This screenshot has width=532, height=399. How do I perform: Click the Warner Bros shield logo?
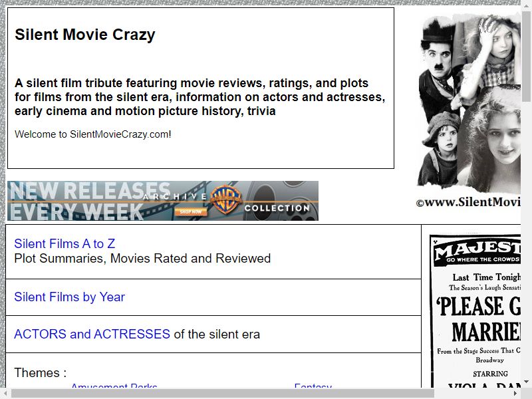click(226, 199)
